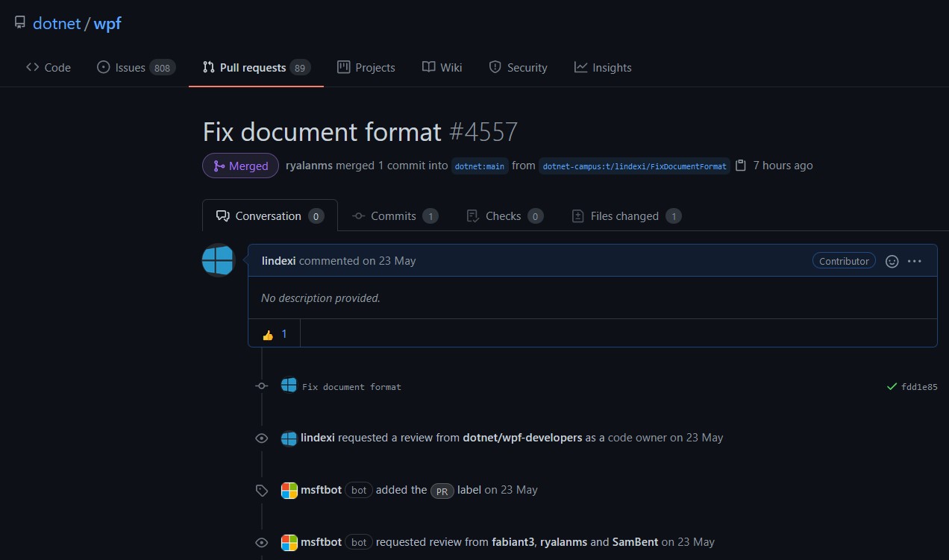Open the Code tab
Image resolution: width=949 pixels, height=560 pixels.
coord(48,68)
